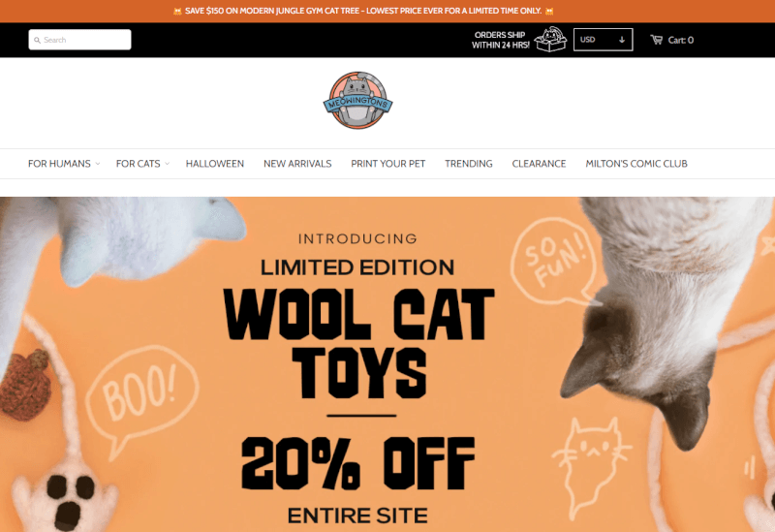Open the Halloween menu item
775x532 pixels.
pos(215,164)
